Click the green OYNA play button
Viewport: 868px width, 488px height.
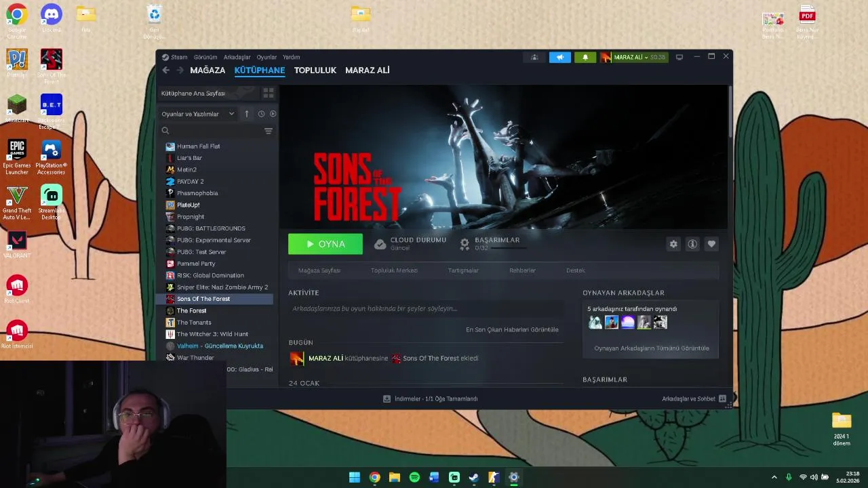click(x=325, y=244)
